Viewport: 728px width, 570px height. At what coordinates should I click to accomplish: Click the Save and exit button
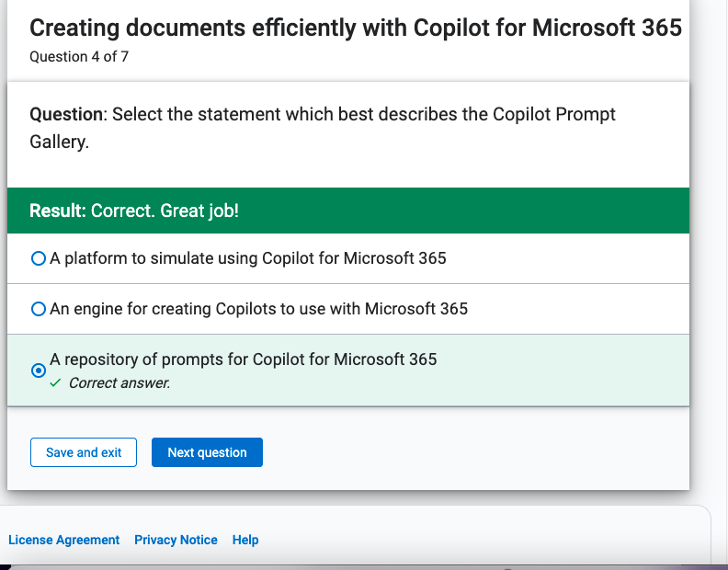coord(84,452)
